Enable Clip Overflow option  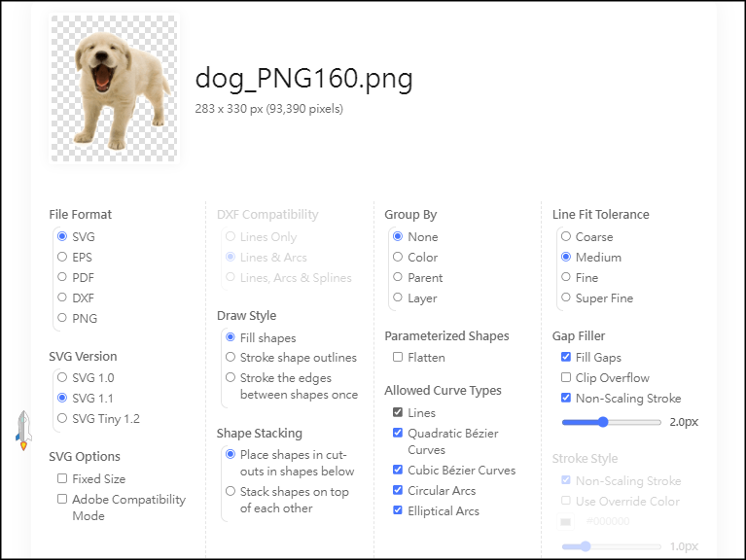[x=566, y=378]
